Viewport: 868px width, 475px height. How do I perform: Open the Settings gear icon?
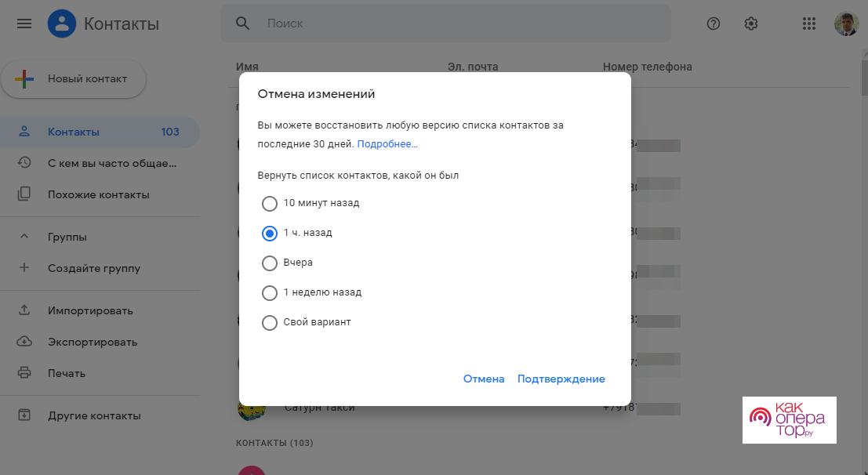[x=751, y=24]
